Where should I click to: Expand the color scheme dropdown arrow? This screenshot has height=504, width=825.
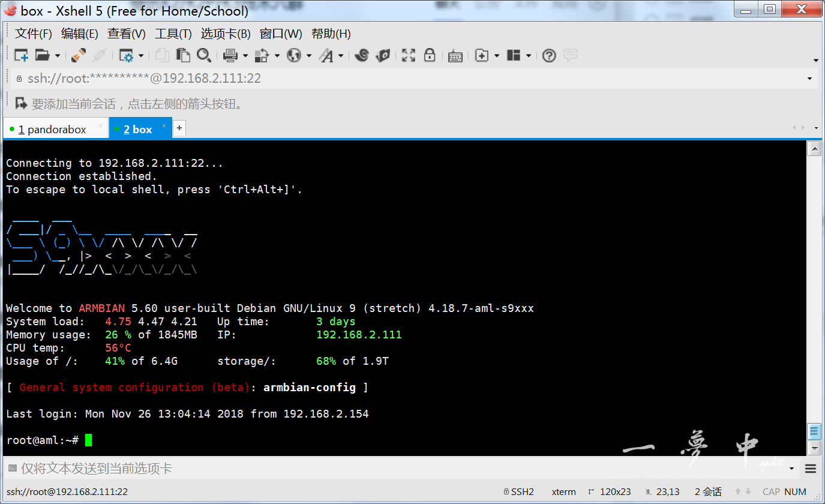(x=277, y=56)
